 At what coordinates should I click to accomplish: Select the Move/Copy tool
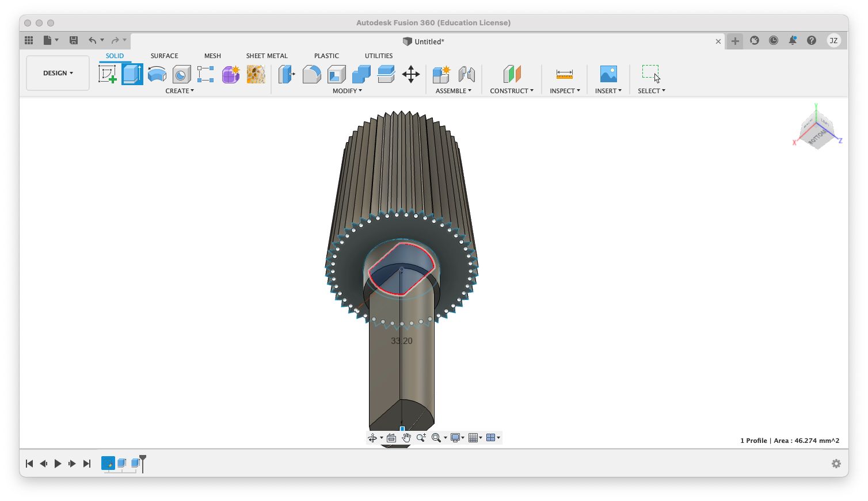click(411, 74)
